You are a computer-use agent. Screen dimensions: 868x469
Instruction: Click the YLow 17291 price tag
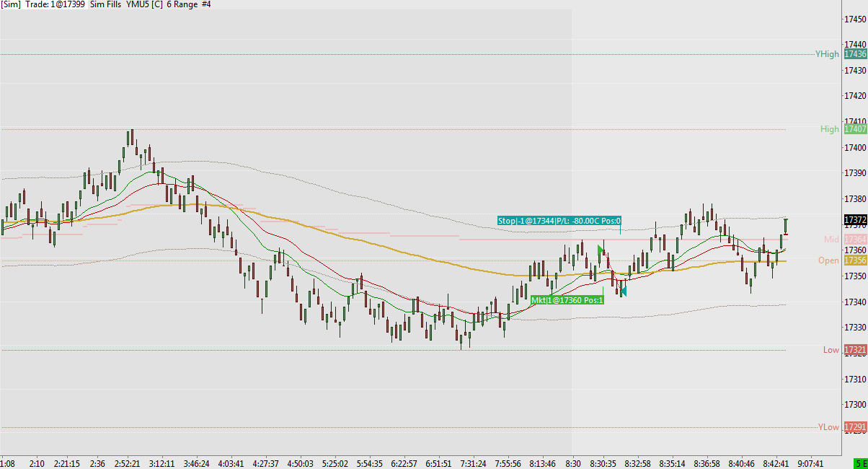pyautogui.click(x=855, y=427)
